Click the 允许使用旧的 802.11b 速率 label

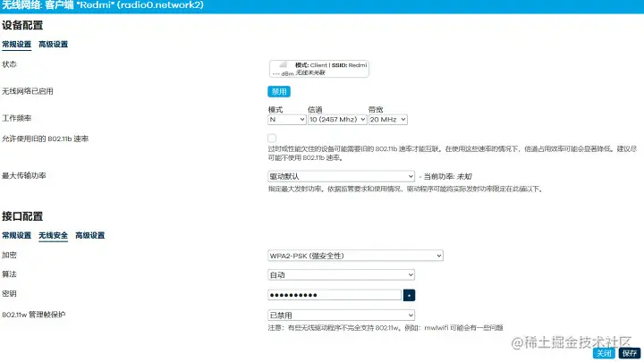click(x=46, y=139)
